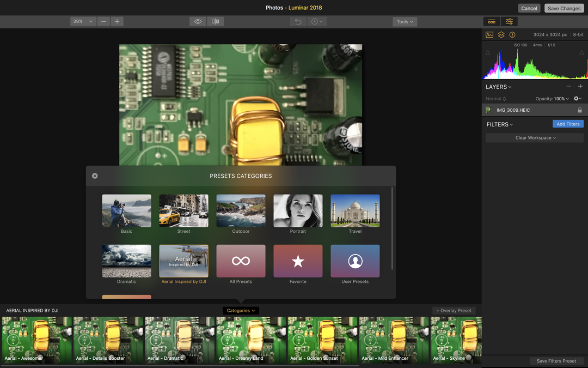
Task: Click the circuit board photo canvas
Action: pyautogui.click(x=241, y=105)
